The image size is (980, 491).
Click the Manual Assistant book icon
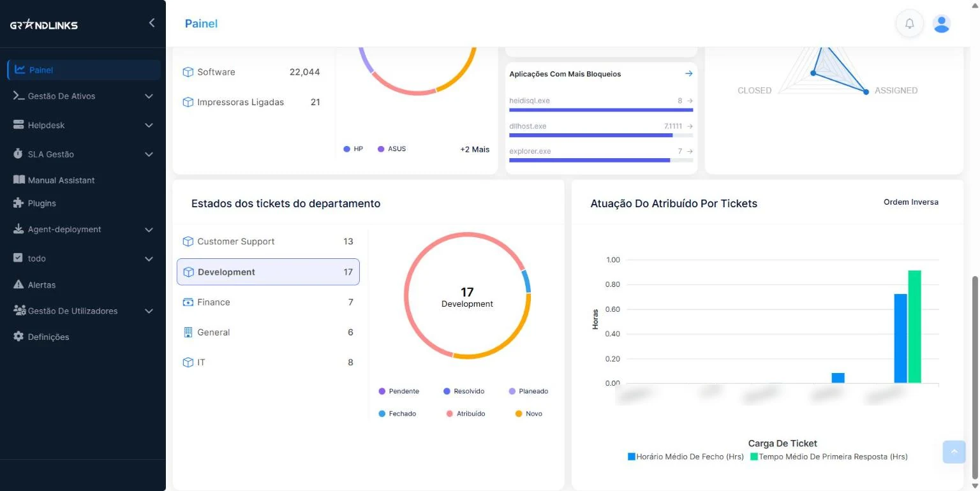click(19, 180)
